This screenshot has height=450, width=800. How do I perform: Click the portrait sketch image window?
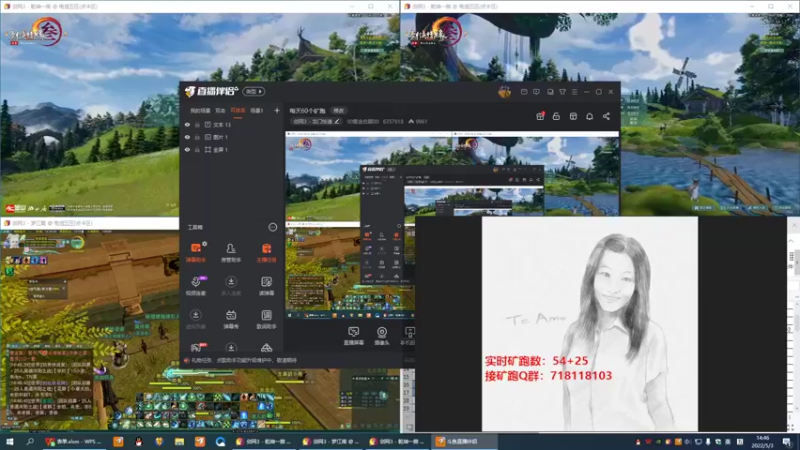[590, 323]
